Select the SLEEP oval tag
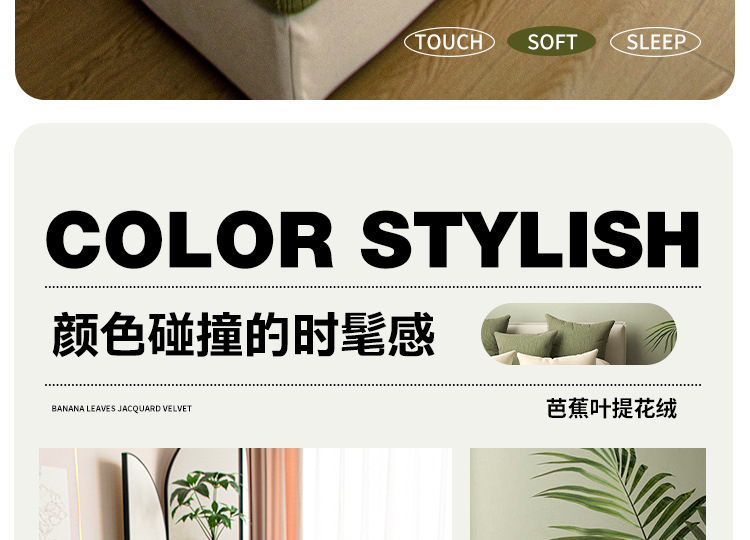 (655, 42)
